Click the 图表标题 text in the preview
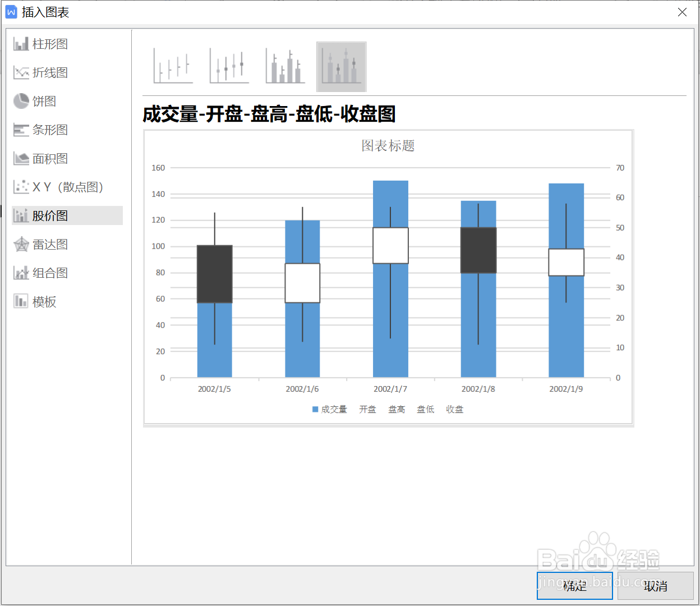The height and width of the screenshot is (606, 700). click(388, 146)
